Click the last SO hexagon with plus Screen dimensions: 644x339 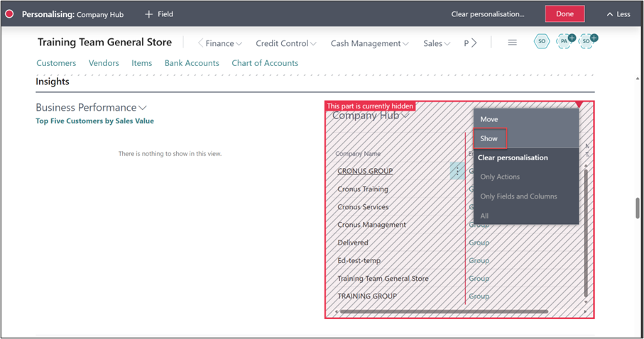[x=586, y=42]
